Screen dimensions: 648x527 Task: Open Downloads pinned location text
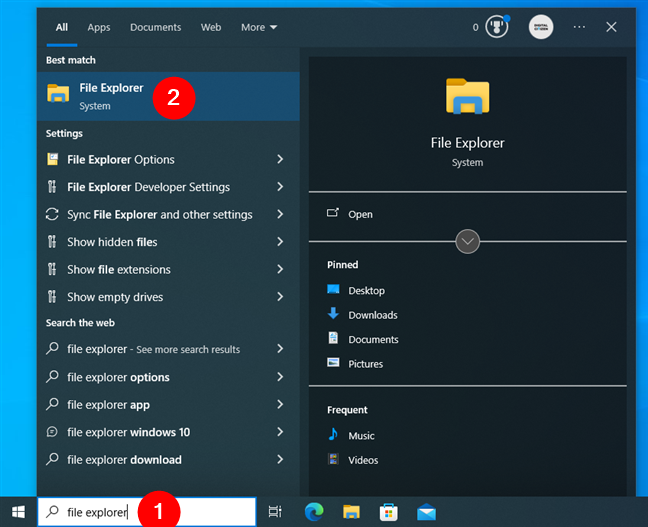(373, 315)
